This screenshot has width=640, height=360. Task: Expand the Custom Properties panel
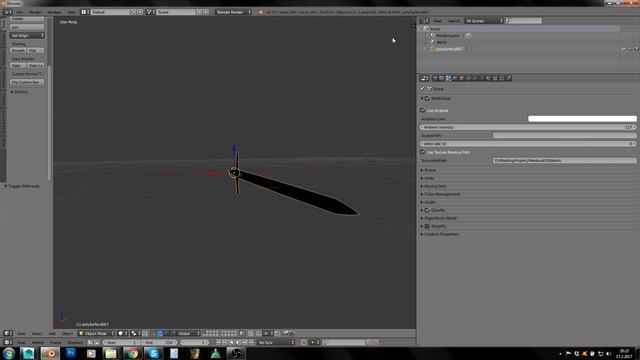(x=440, y=234)
